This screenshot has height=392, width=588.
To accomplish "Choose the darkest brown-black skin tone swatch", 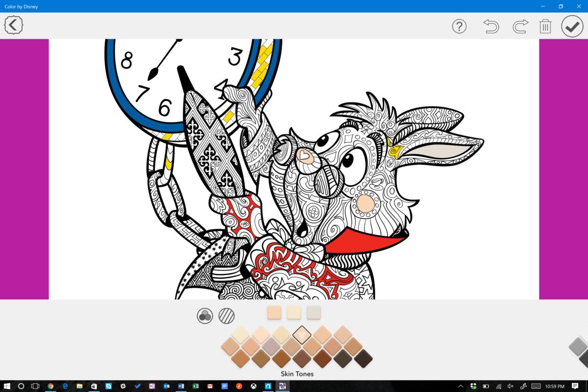I will pyautogui.click(x=363, y=359).
